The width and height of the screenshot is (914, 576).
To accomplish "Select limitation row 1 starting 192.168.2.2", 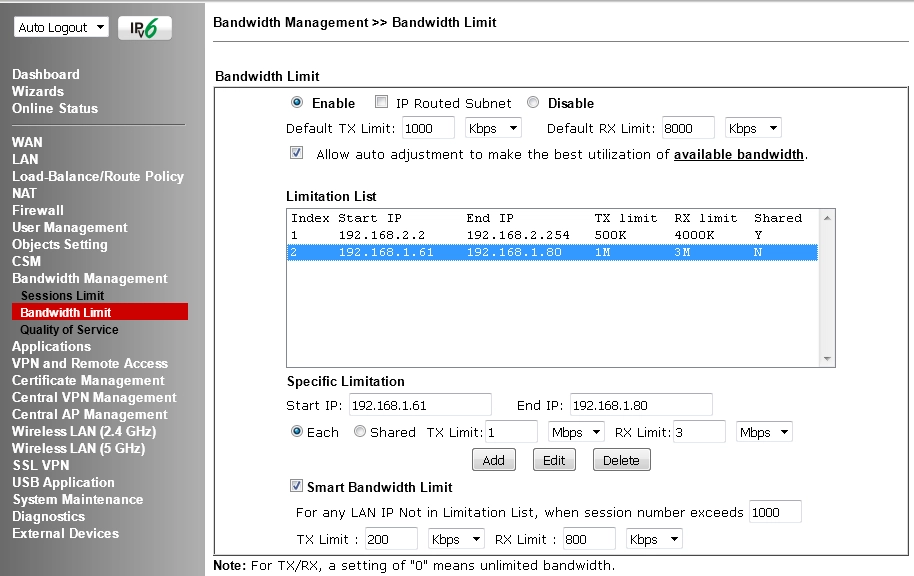I will coord(552,235).
